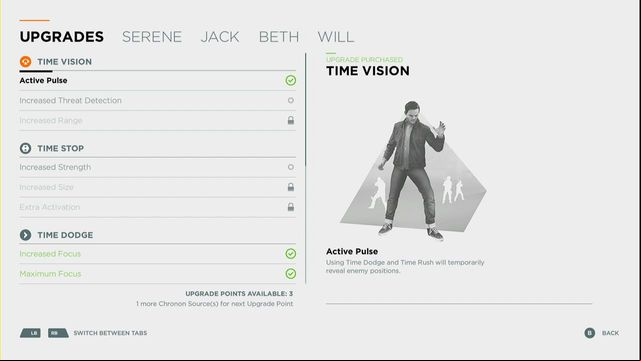This screenshot has height=361, width=641.
Task: Click the LB bumper icon
Action: coord(31,333)
